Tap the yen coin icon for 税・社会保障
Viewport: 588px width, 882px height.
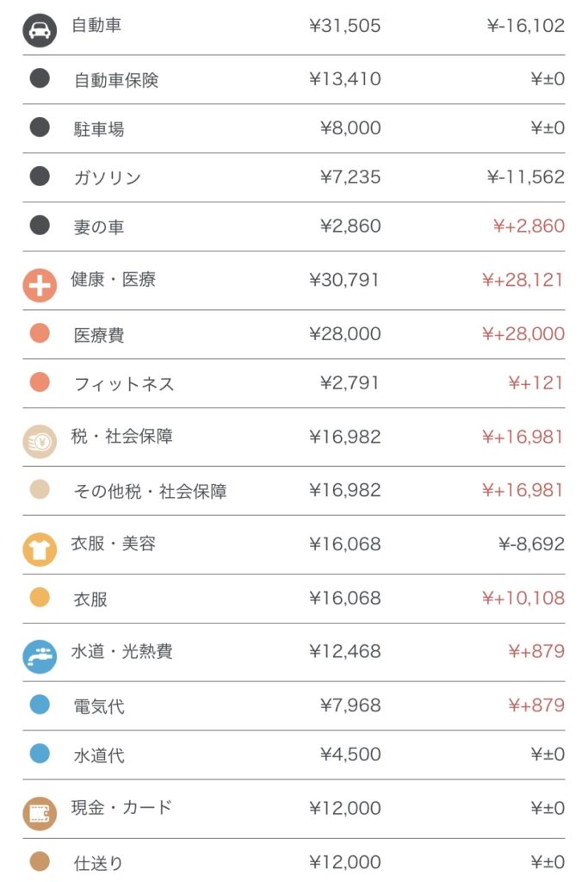pyautogui.click(x=40, y=441)
